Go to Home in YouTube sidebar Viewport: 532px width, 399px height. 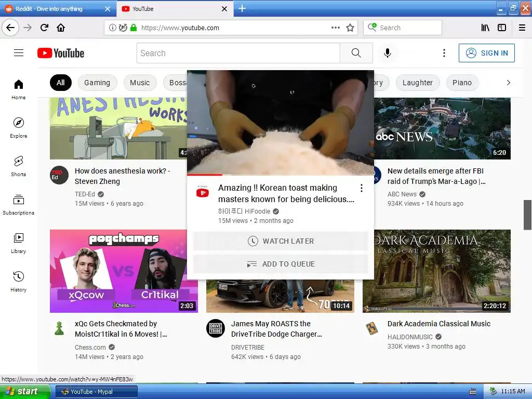[19, 89]
